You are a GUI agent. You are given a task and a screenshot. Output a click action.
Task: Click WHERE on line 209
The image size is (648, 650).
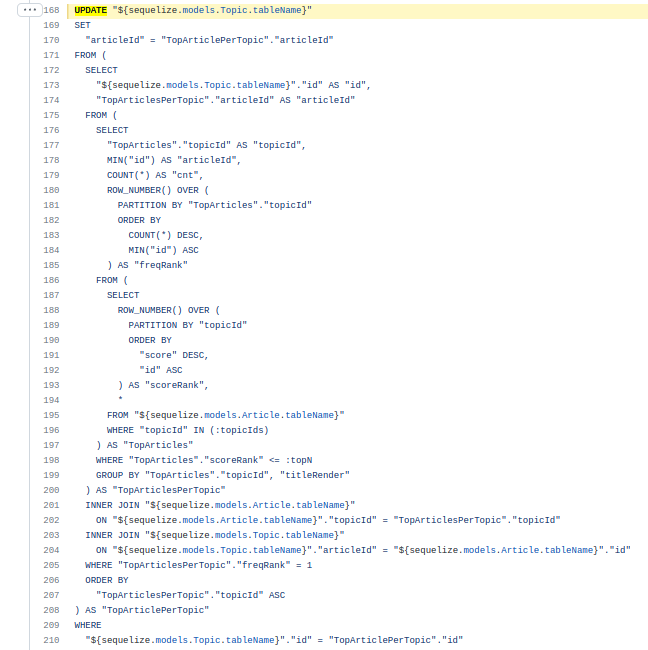(88, 625)
